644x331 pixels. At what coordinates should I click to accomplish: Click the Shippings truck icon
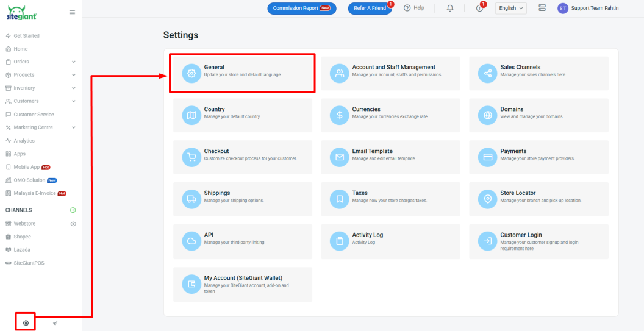tap(191, 199)
